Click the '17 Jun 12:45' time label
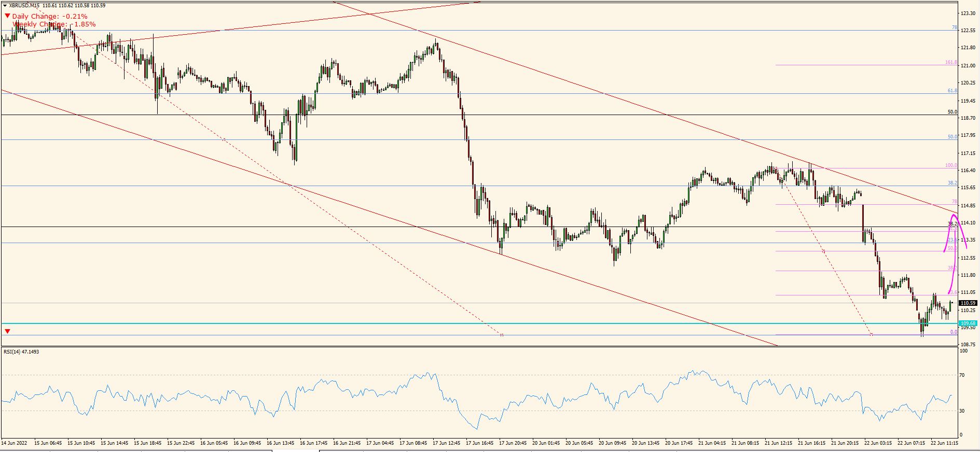 (x=447, y=443)
